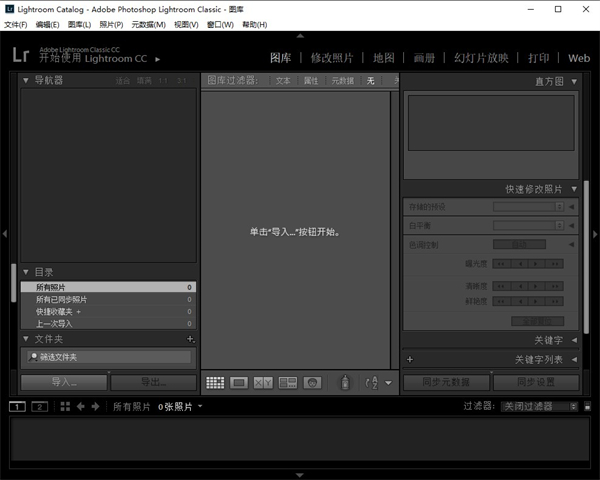The width and height of the screenshot is (600, 480).
Task: Click the 导出 button
Action: (x=153, y=382)
